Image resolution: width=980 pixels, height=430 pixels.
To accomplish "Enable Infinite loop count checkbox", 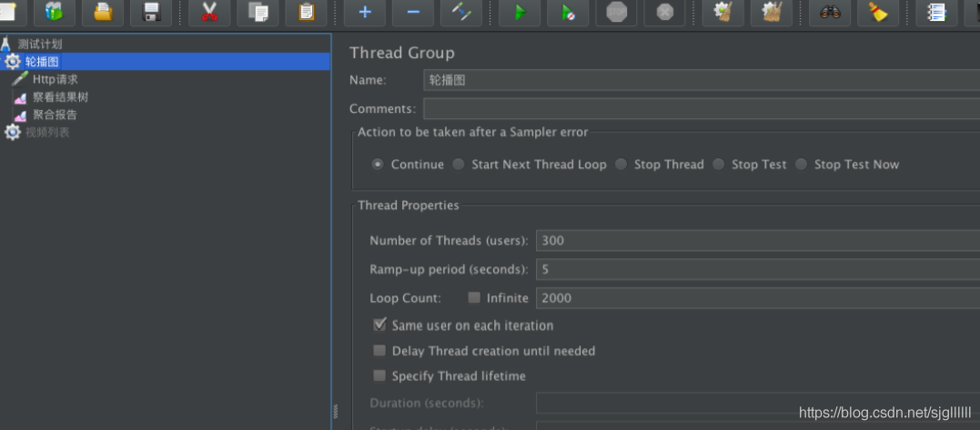I will [x=474, y=297].
